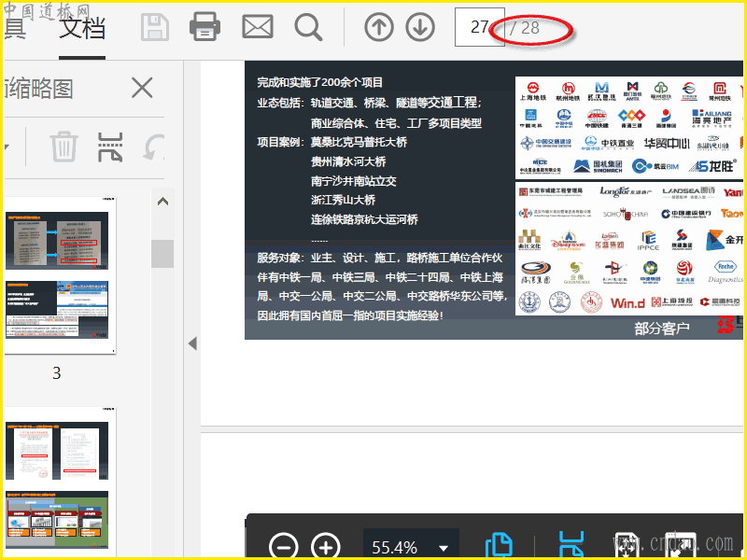Click the page number field showing 27

(x=479, y=27)
